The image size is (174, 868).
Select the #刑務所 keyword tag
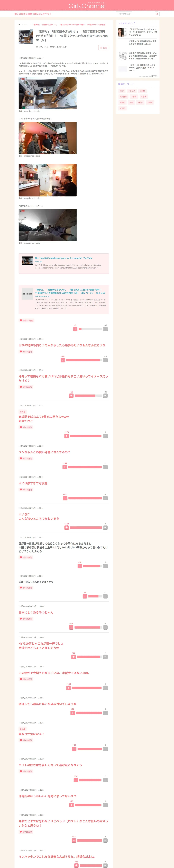point(123,97)
